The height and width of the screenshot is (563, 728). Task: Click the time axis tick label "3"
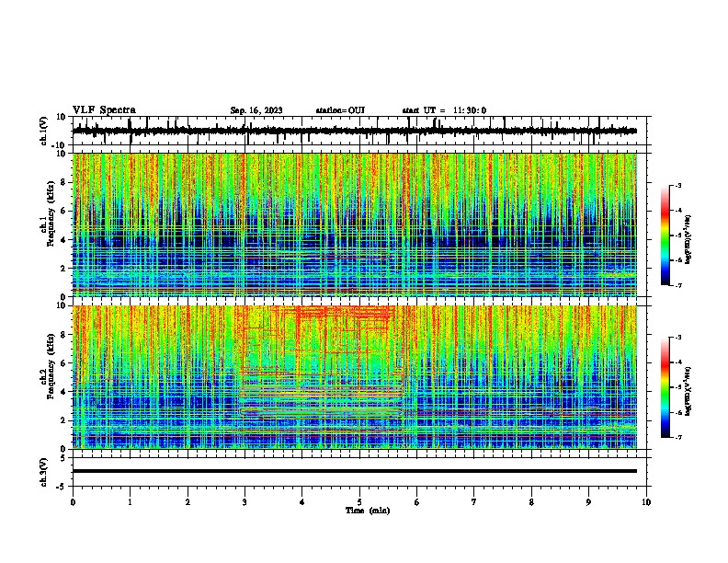[245, 502]
